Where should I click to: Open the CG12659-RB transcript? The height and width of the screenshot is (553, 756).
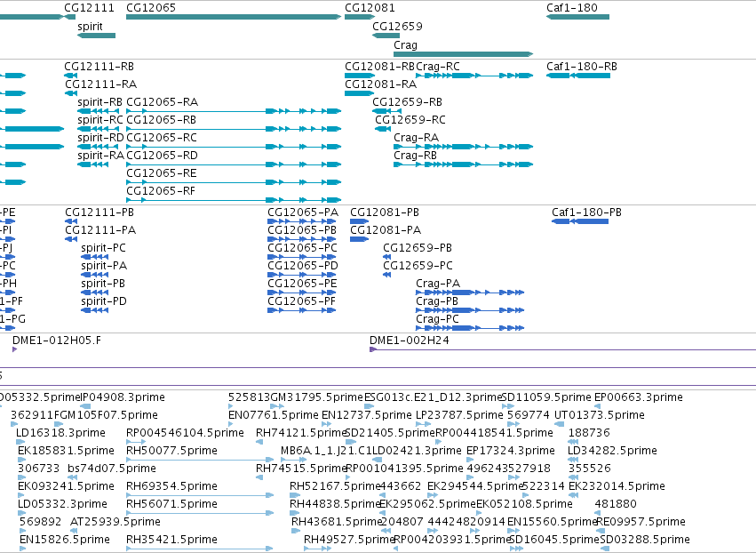[x=407, y=102]
